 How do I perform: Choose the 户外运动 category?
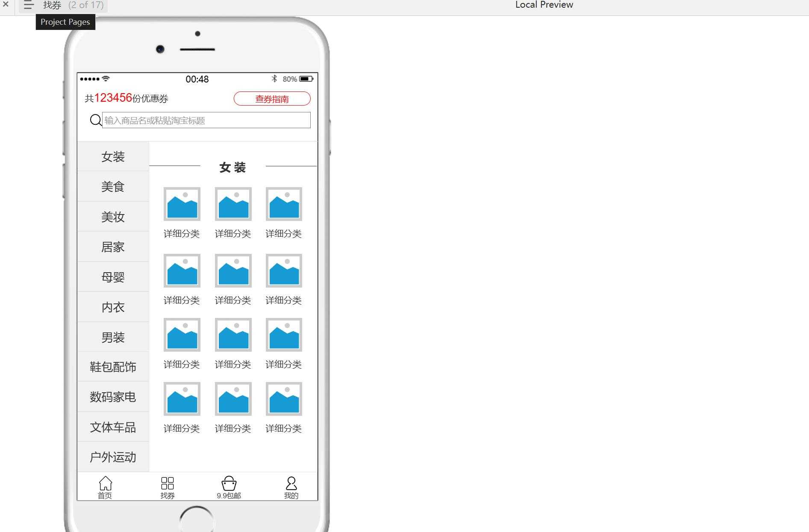coord(113,457)
